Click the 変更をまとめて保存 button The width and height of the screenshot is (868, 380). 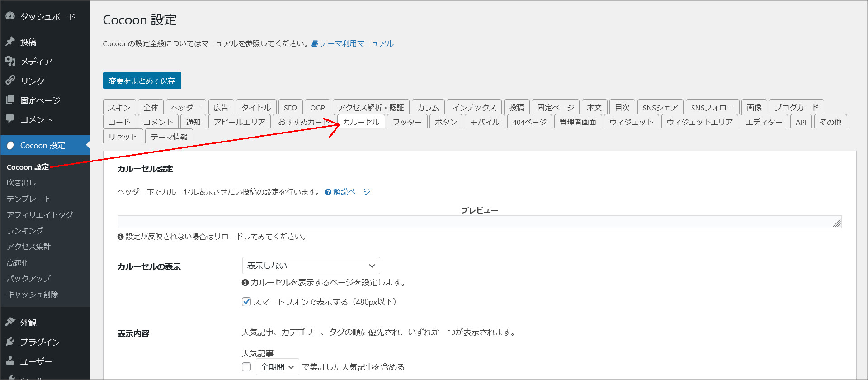point(142,81)
